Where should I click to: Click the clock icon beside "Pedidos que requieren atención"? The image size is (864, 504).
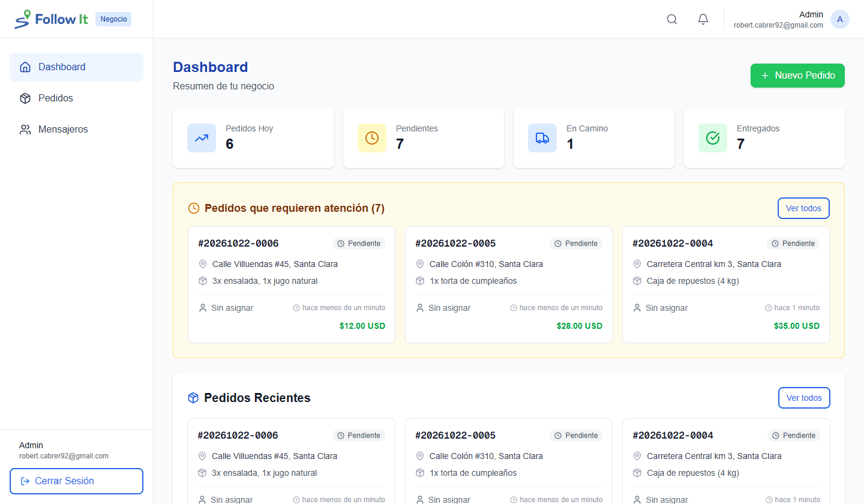pos(194,208)
